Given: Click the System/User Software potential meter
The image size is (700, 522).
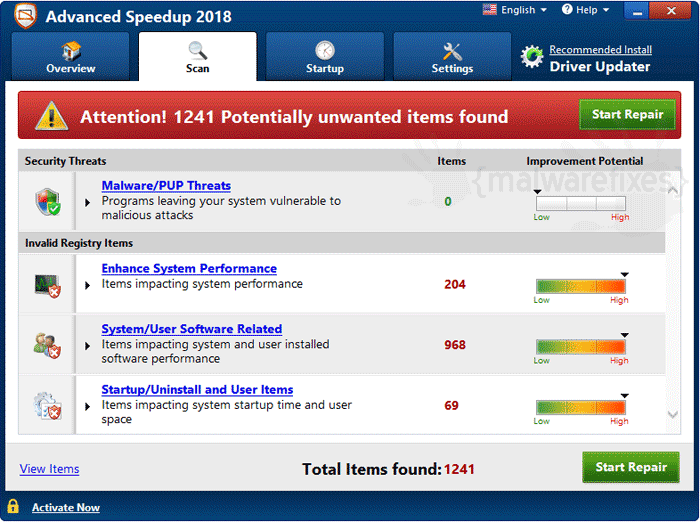Looking at the screenshot, I should pos(581,347).
